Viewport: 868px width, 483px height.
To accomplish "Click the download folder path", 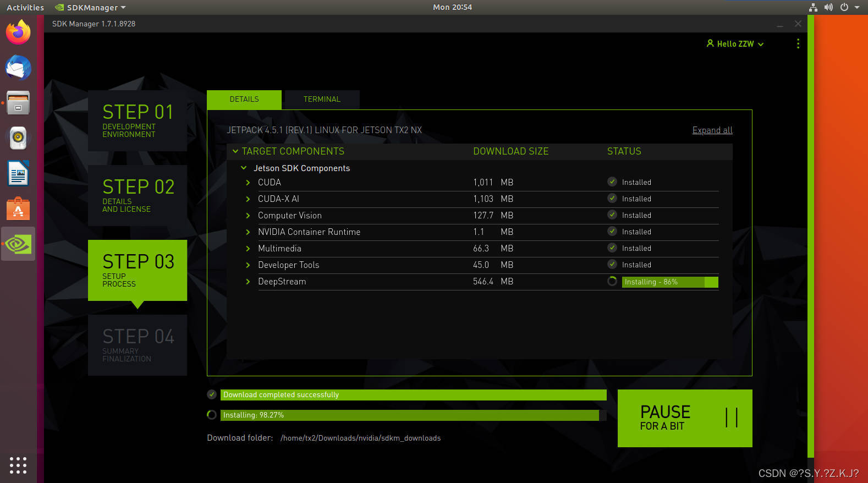I will point(360,438).
